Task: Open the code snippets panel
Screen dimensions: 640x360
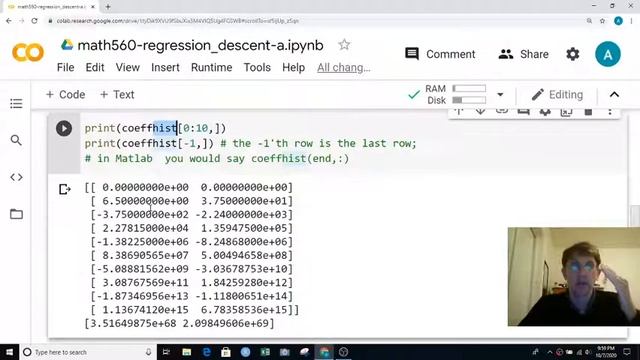Action: 16,177
